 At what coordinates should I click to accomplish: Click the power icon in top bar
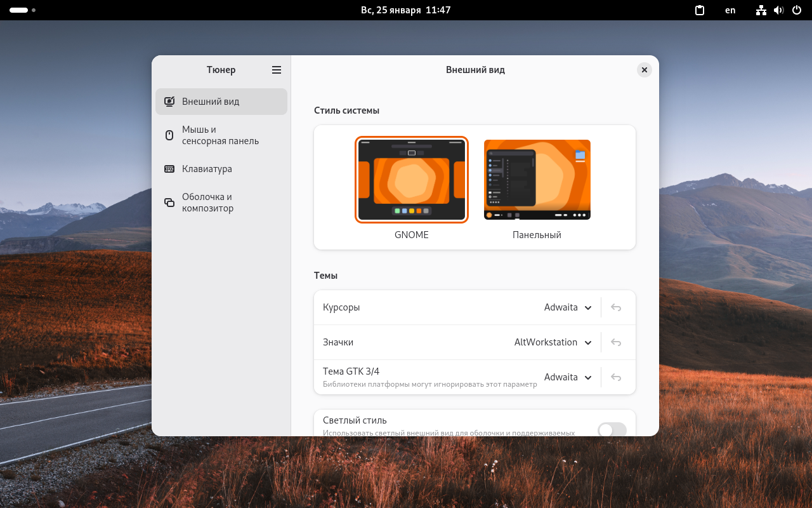(796, 10)
